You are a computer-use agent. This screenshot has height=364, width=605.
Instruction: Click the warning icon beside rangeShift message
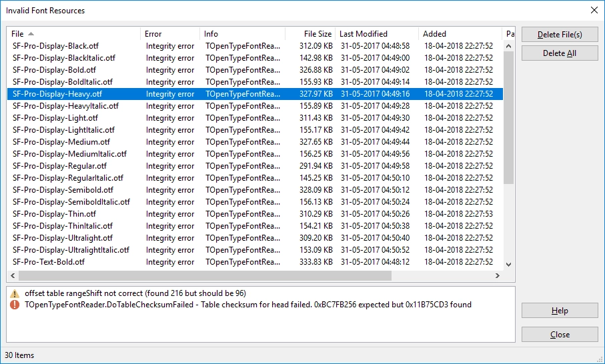coord(15,293)
